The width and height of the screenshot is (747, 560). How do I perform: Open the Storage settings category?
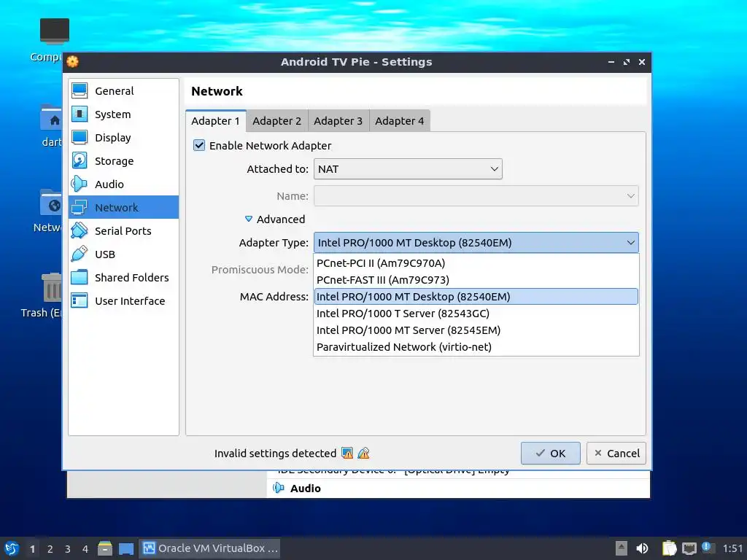pos(124,160)
